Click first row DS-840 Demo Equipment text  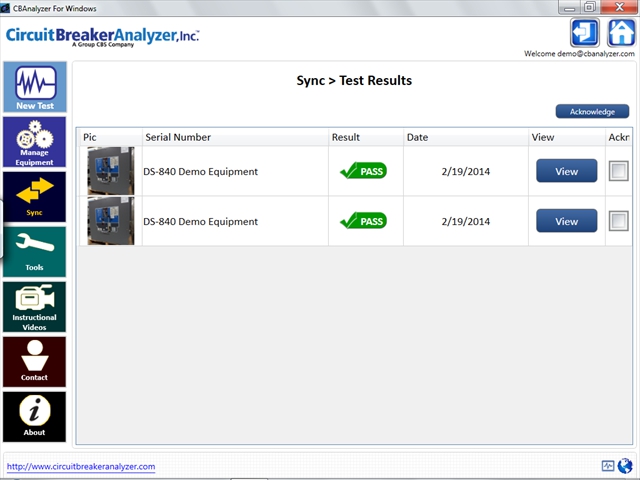click(200, 171)
